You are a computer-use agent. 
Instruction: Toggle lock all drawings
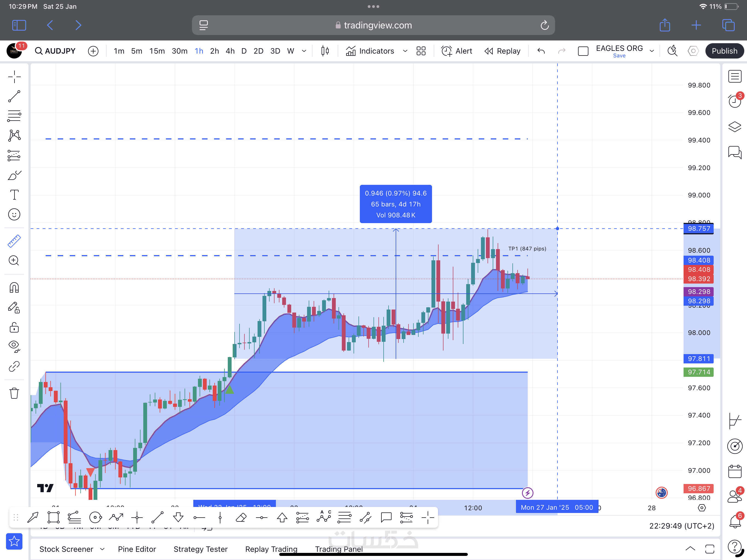point(14,327)
